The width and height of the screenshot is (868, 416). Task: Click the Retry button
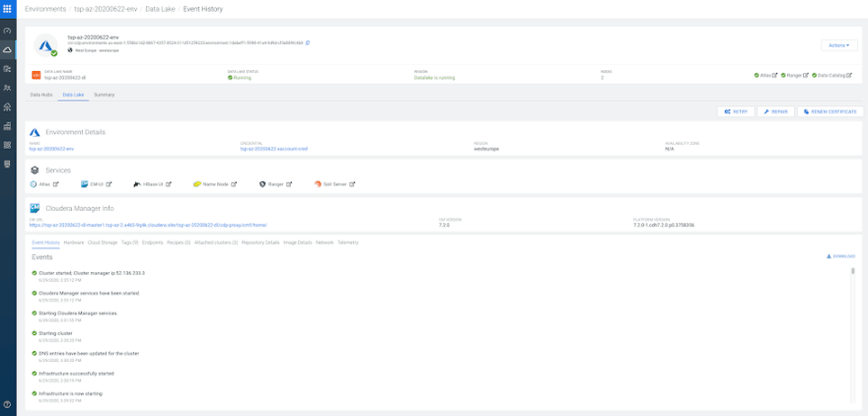[736, 111]
